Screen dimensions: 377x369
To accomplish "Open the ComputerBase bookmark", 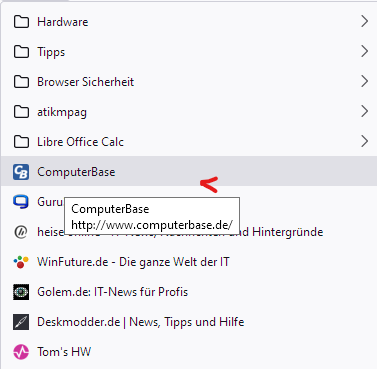I will point(188,172).
